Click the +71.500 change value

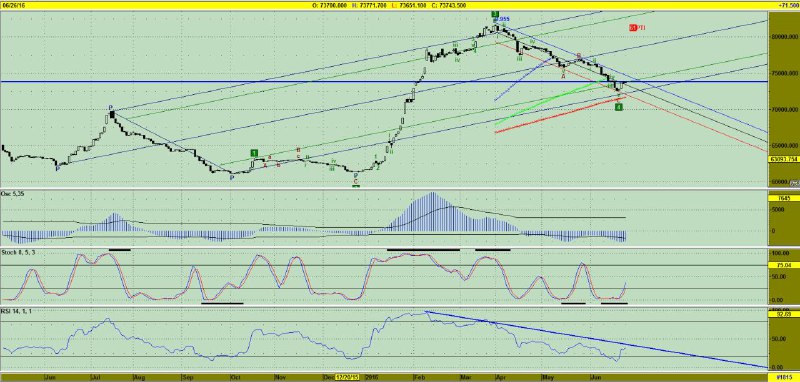point(789,5)
